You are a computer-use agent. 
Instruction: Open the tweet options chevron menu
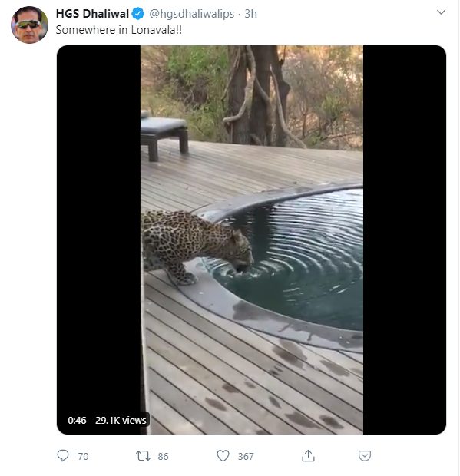coord(441,12)
